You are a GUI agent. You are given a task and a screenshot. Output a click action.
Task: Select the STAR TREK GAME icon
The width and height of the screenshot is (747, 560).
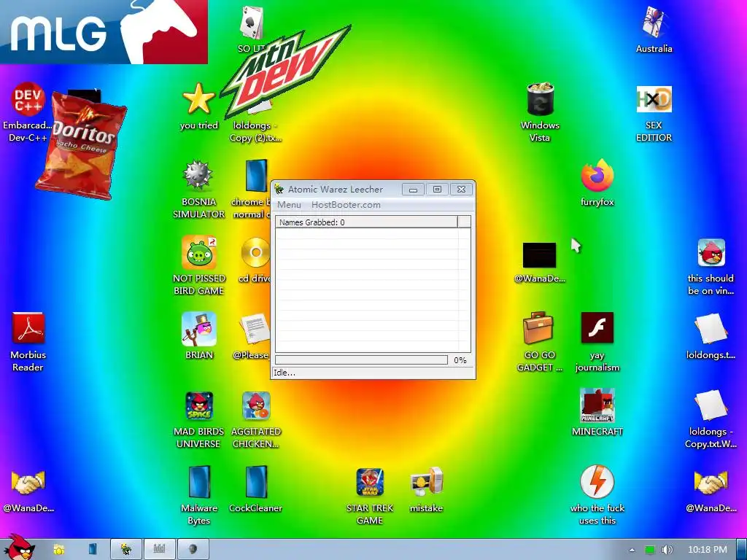tap(370, 495)
